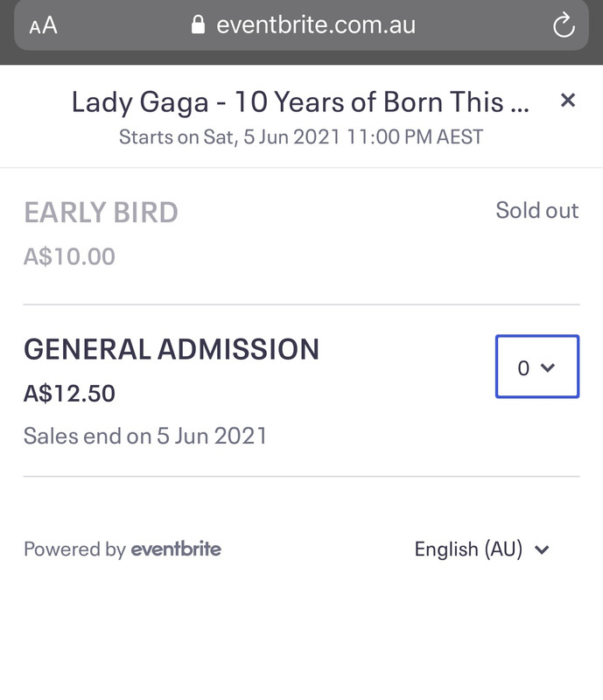
Task: Click the Powered by text
Action: point(75,549)
